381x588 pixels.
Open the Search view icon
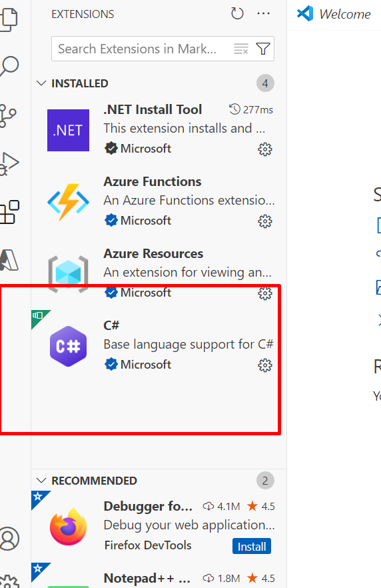9,67
